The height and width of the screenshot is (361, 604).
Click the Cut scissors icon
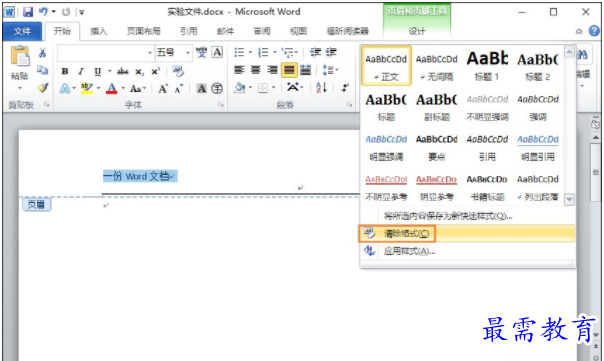42,52
